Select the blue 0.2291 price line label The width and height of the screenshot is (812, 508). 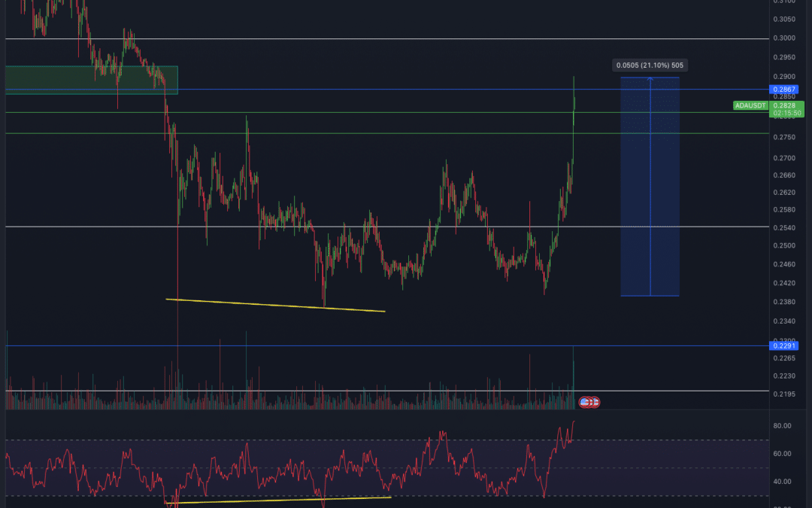coord(784,345)
